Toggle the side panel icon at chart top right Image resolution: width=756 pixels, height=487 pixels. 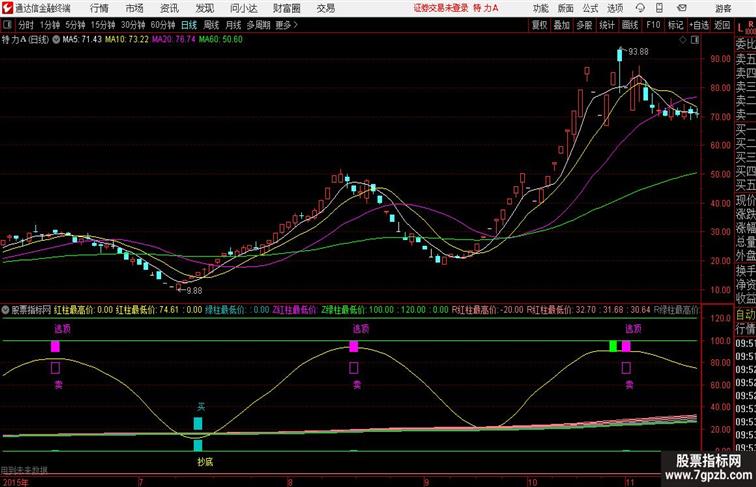click(x=694, y=40)
